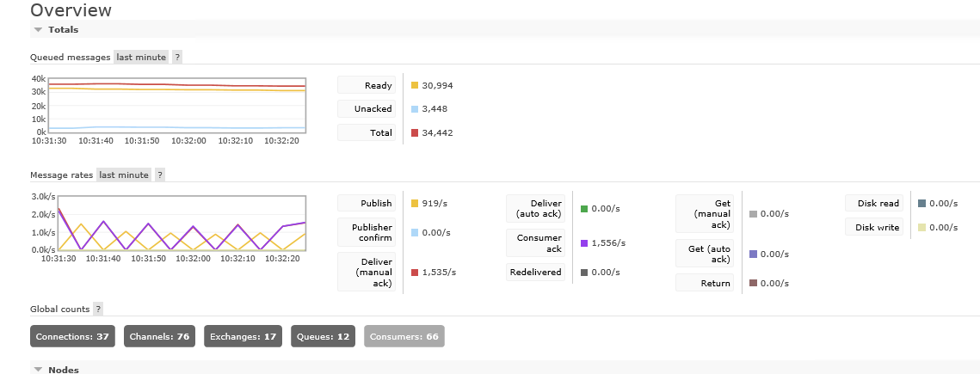Change the Message rates 'last minute' range
This screenshot has height=374, width=980.
124,175
